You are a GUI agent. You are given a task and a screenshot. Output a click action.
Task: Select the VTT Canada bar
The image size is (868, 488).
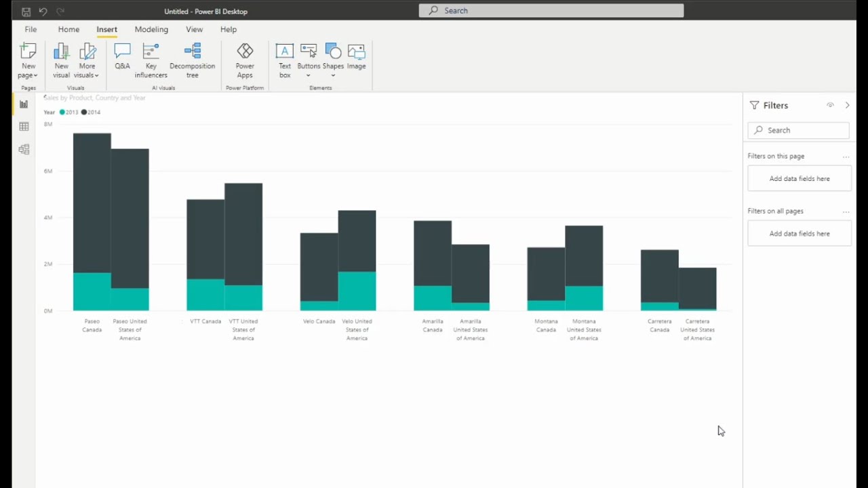tap(205, 255)
